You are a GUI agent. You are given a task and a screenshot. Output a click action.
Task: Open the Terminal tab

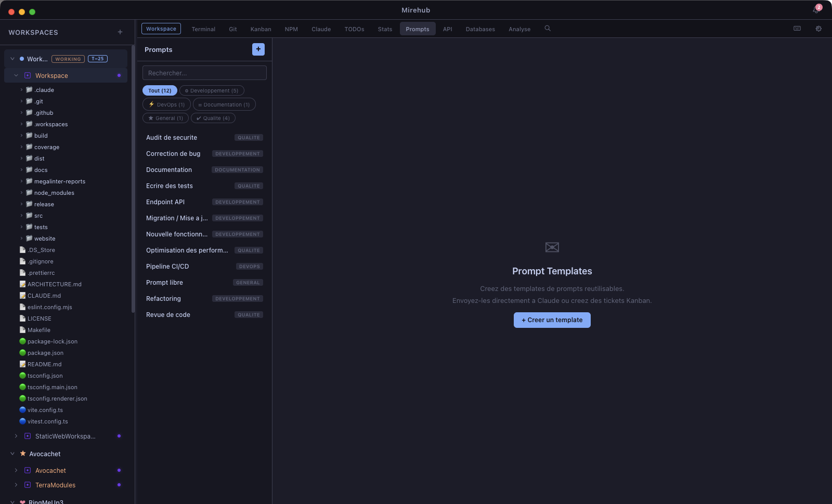(x=203, y=29)
